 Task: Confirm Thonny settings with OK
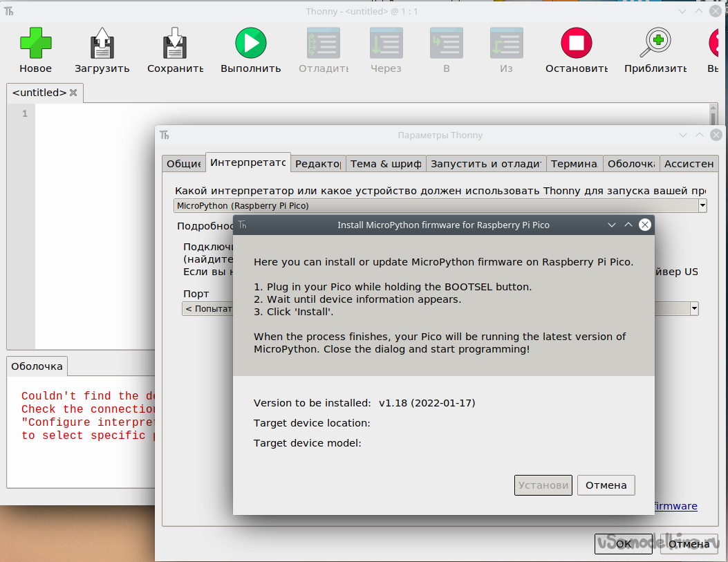(x=624, y=544)
